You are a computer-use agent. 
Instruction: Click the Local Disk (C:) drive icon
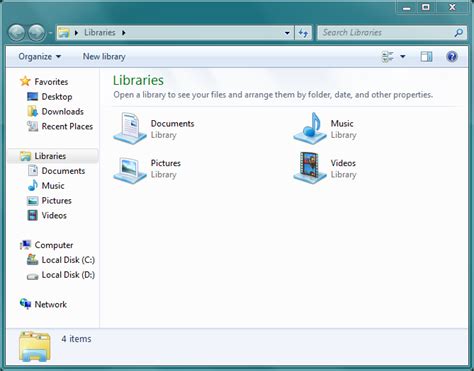tap(32, 259)
